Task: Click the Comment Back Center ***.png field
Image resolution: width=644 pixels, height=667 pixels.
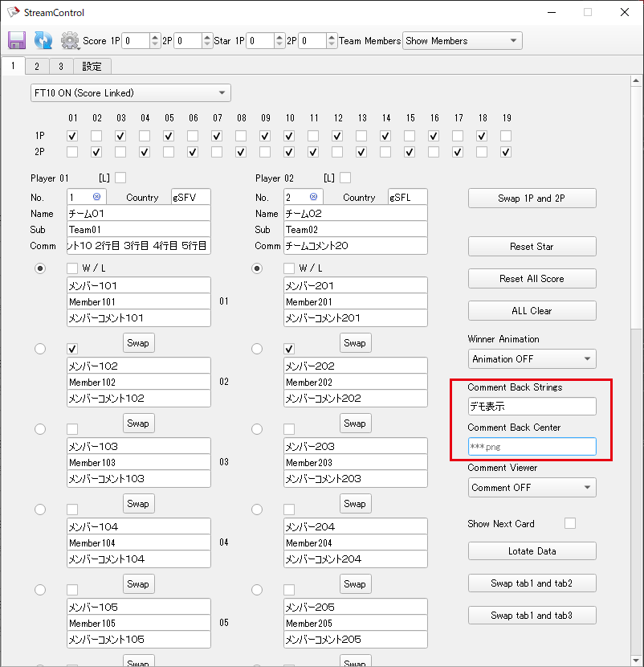Action: tap(532, 447)
